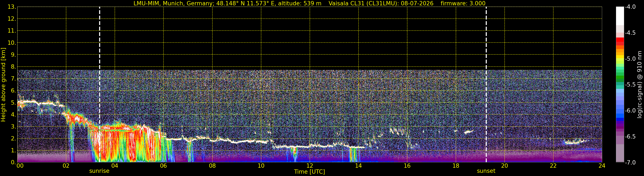
Task: Click the sunset dashed vertical marker line
Action: (486, 85)
